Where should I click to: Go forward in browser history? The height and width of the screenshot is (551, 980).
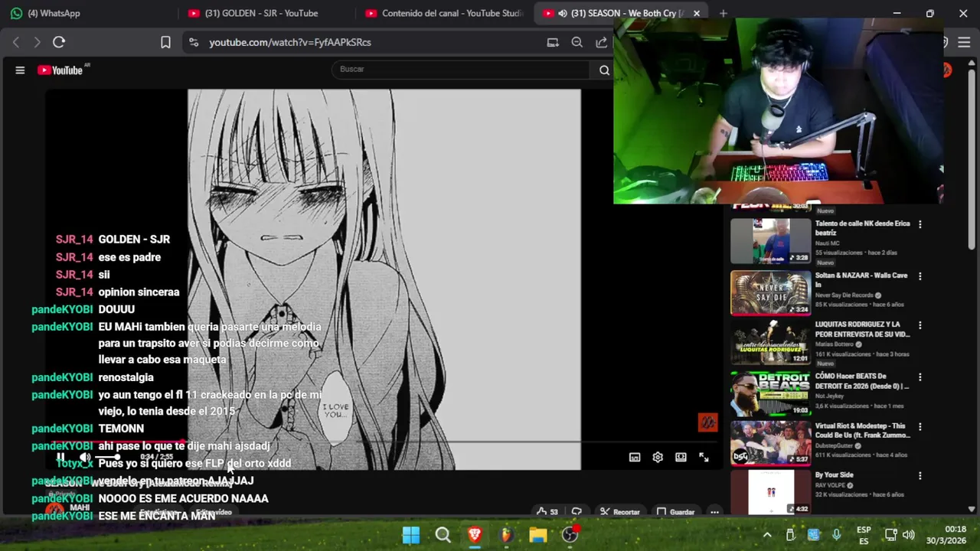[37, 42]
